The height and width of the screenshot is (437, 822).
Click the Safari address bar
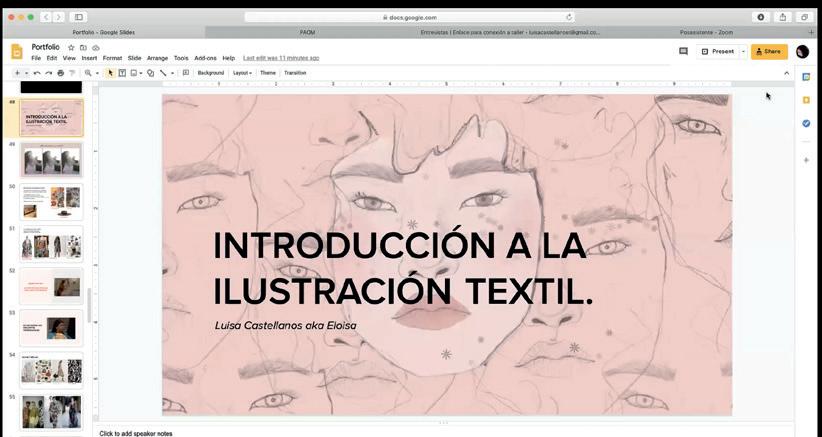coord(409,17)
